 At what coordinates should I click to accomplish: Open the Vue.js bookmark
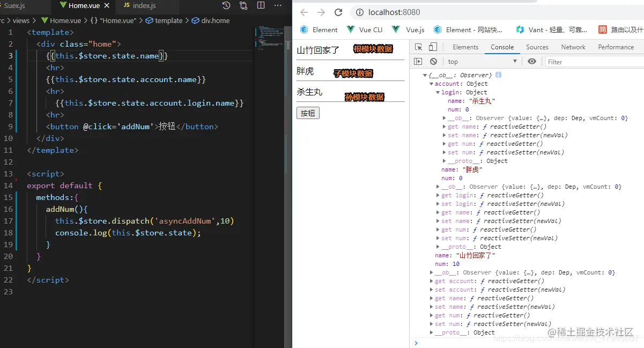(x=408, y=29)
